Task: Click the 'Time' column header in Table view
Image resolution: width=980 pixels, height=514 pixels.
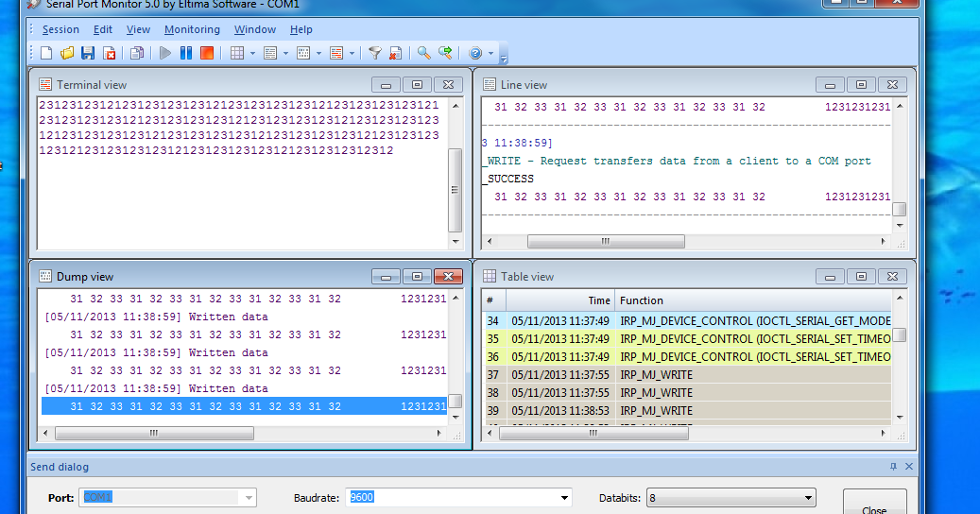Action: 560,300
